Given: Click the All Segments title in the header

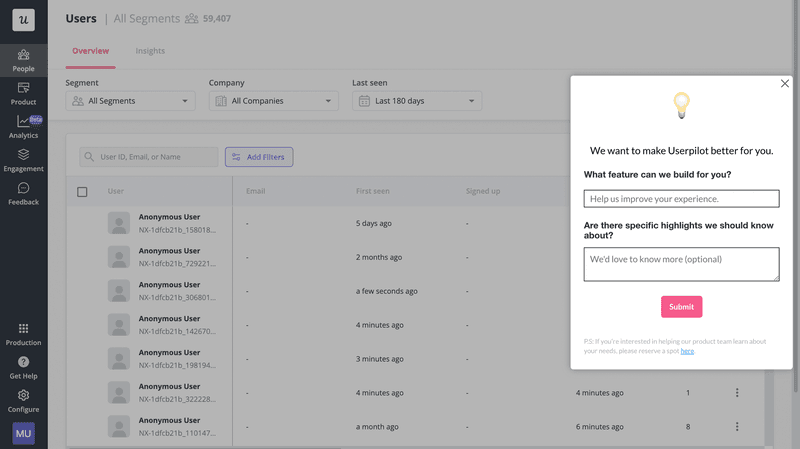Looking at the screenshot, I should [x=147, y=18].
